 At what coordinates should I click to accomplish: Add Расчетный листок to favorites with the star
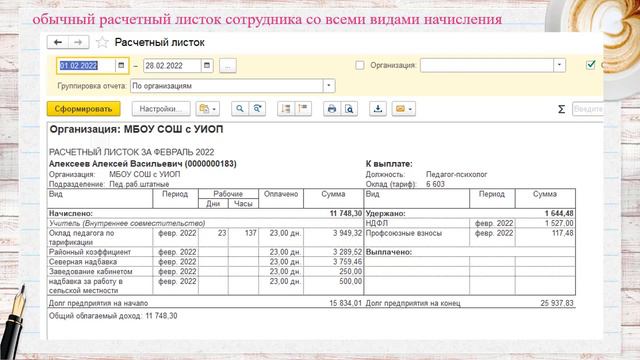click(x=102, y=42)
